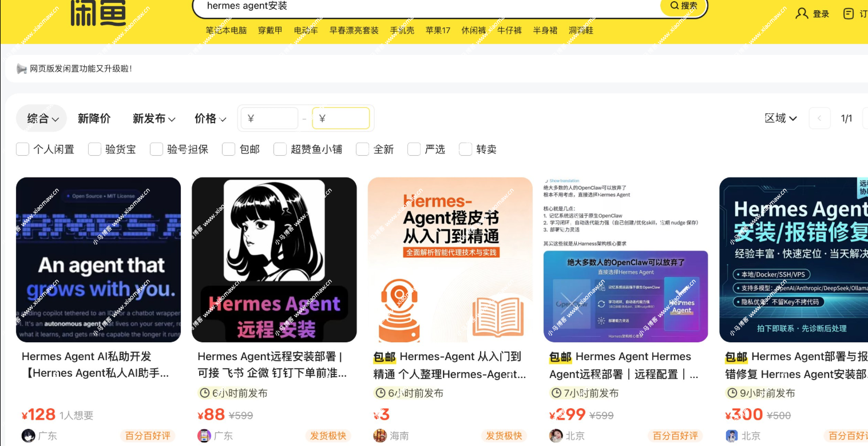This screenshot has height=446, width=868.
Task: Click the yellow 搜索 button
Action: click(684, 6)
